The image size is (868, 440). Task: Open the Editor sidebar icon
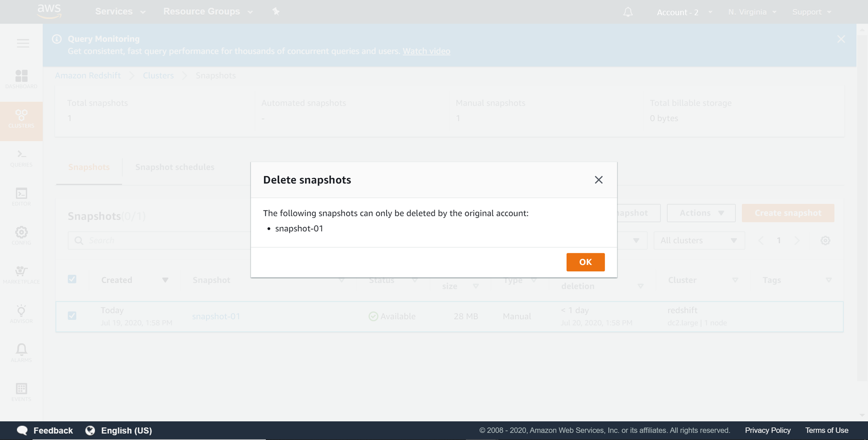tap(21, 197)
